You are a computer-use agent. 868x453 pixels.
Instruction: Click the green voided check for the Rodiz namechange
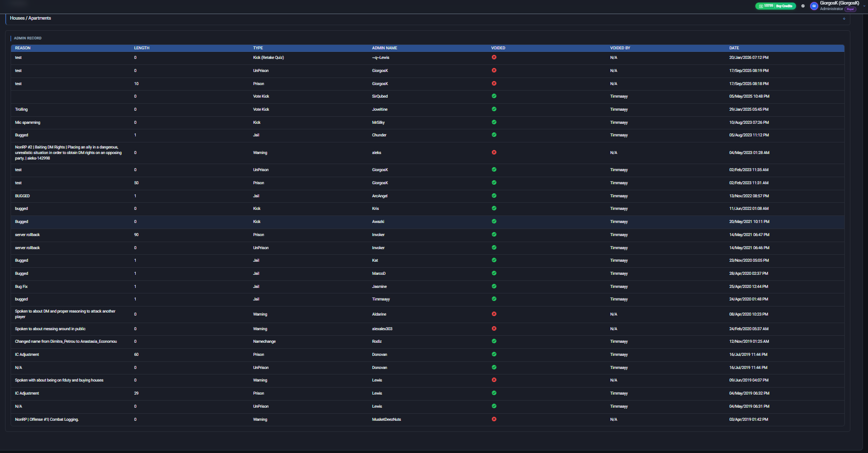pyautogui.click(x=494, y=341)
